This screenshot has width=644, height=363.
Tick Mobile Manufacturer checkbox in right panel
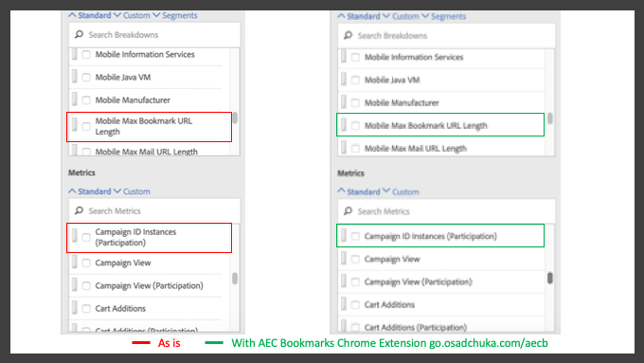coord(355,102)
